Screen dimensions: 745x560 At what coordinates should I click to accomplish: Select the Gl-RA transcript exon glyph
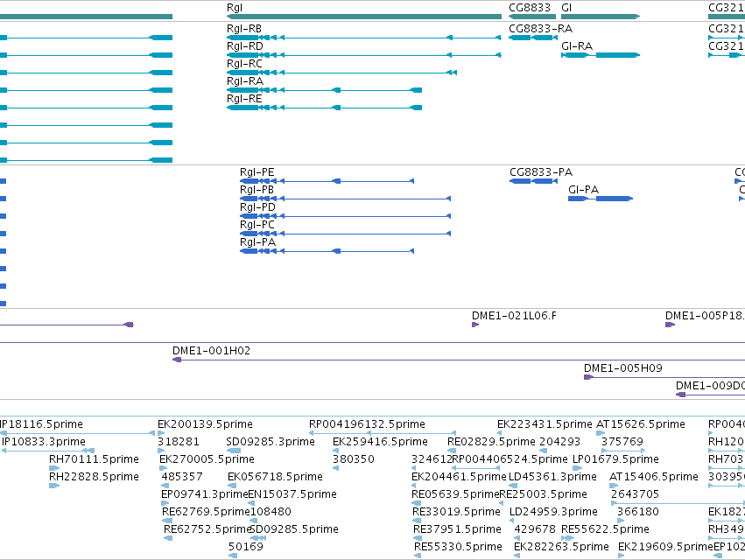click(601, 55)
